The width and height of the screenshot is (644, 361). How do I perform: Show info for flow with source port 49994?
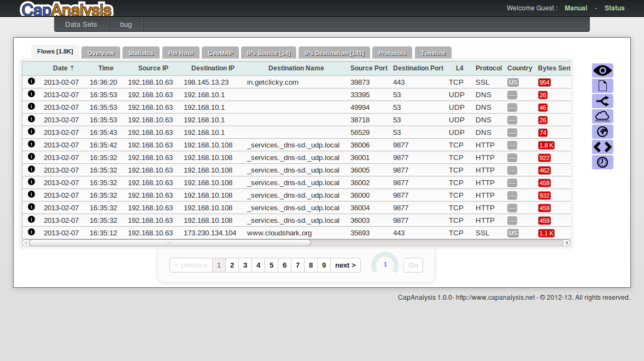[x=31, y=106]
